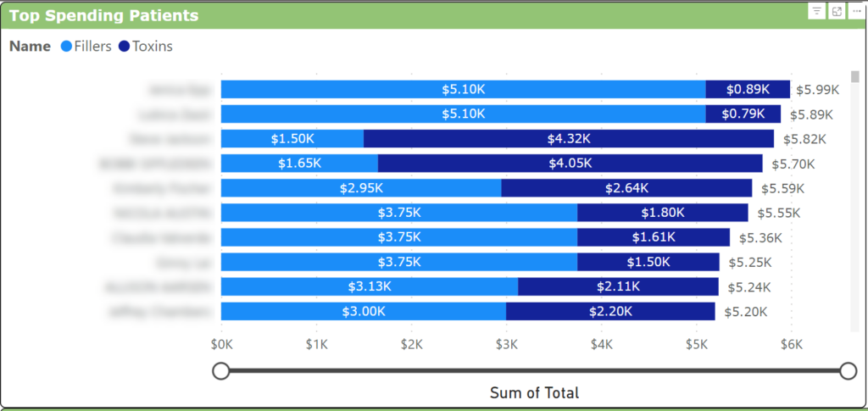Select the $3.13K Fillers bar segment
The width and height of the screenshot is (868, 411).
coord(370,286)
